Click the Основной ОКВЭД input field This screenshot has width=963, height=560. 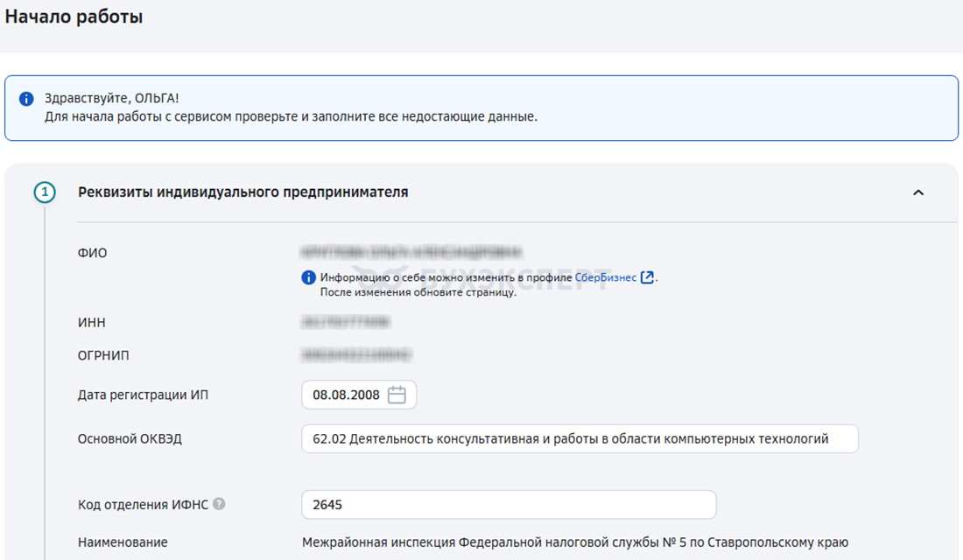coord(579,439)
